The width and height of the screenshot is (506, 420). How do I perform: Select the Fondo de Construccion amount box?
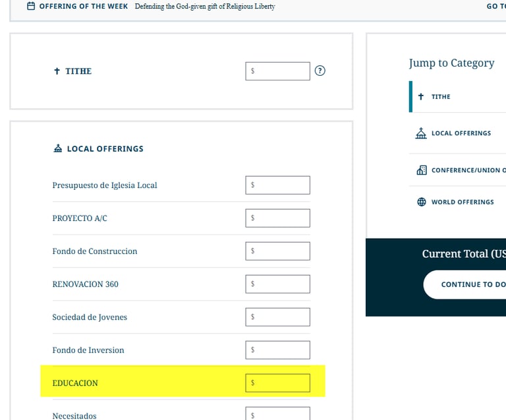[277, 251]
